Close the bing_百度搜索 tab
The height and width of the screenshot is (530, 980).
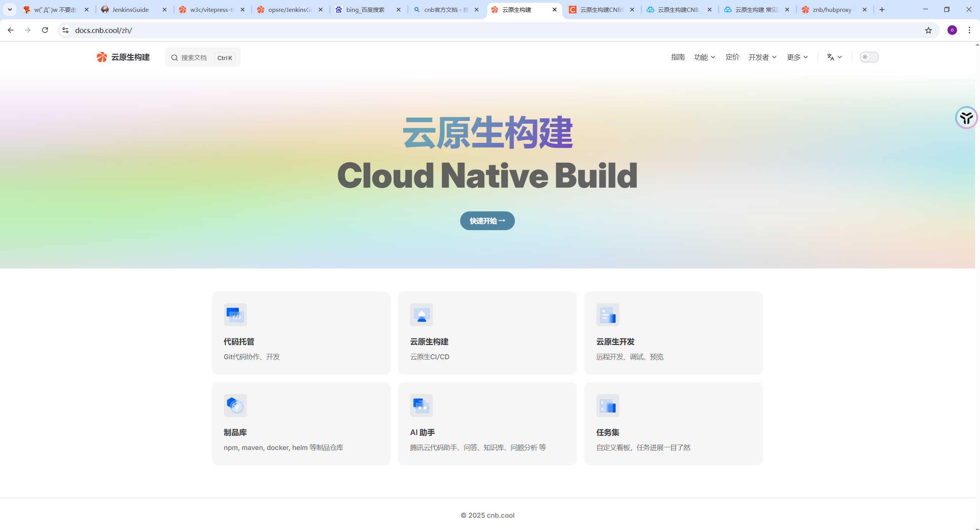point(399,10)
